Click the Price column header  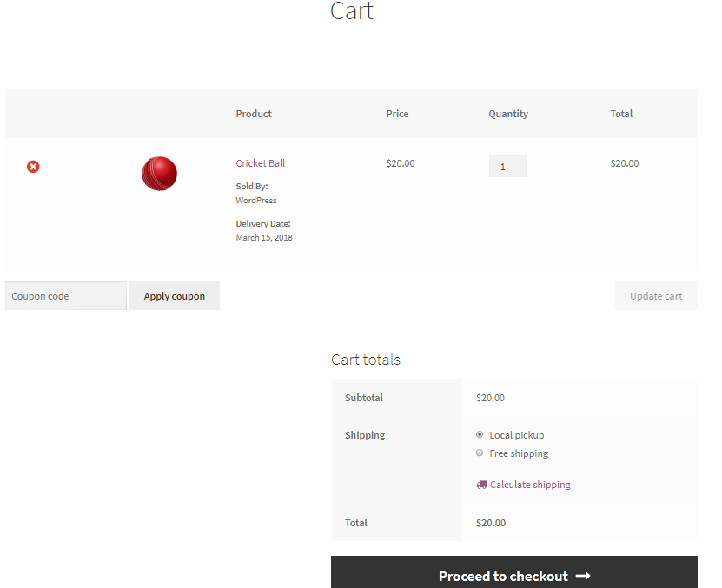[397, 114]
